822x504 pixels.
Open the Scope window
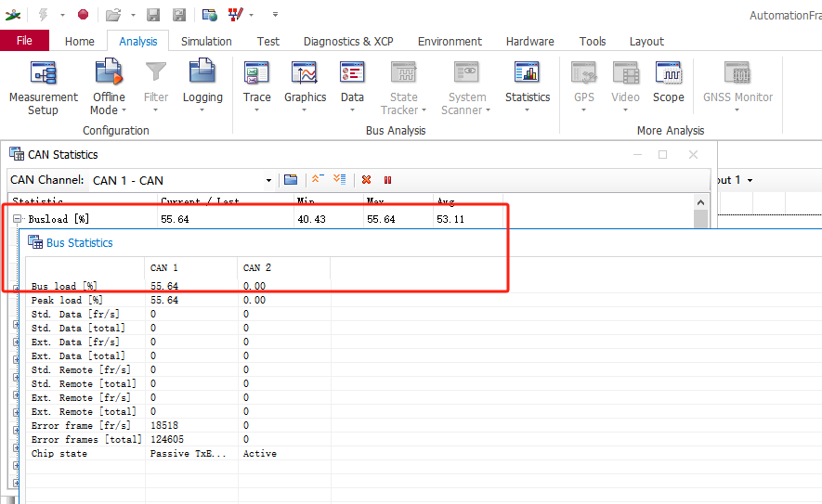pyautogui.click(x=669, y=81)
